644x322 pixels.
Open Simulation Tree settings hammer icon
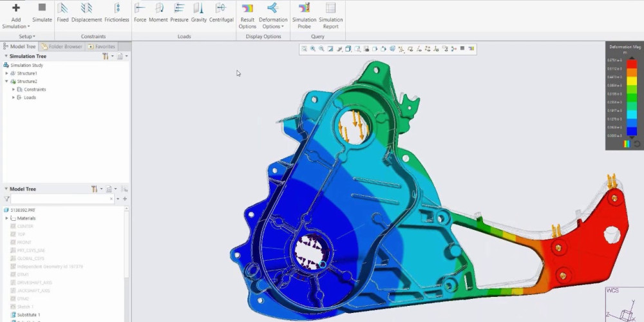pos(106,56)
